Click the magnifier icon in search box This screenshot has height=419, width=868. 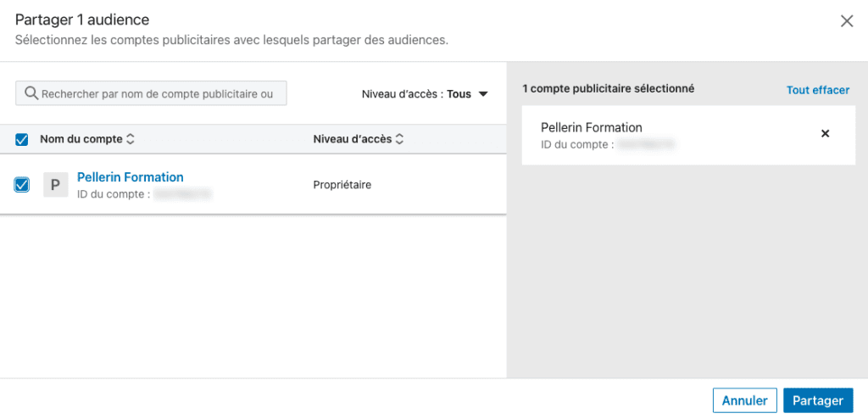(31, 94)
